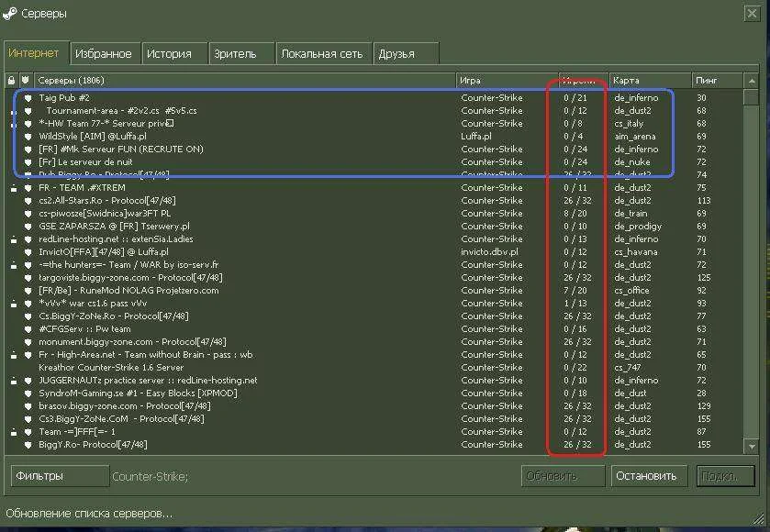Click the vertical scrollbar thumb
Viewport: 770px width, 532px height.
pyautogui.click(x=752, y=97)
